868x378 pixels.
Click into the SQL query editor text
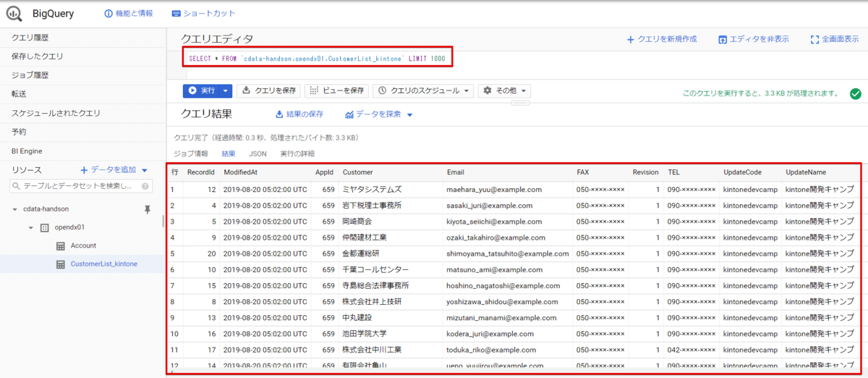point(316,58)
